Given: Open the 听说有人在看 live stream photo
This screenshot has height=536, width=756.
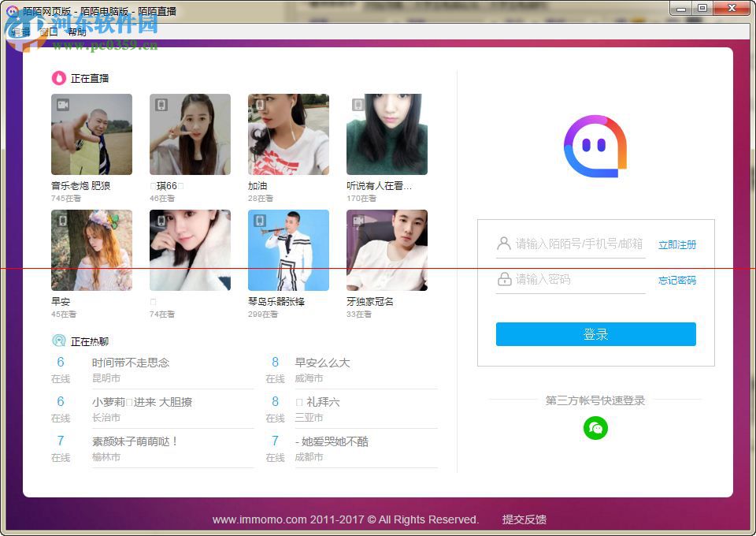Looking at the screenshot, I should pos(387,134).
